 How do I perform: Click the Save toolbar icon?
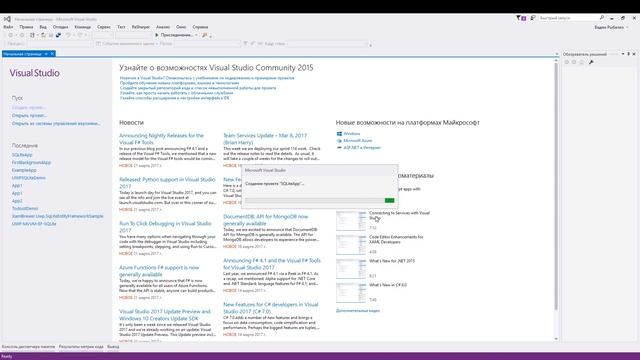coord(51,35)
